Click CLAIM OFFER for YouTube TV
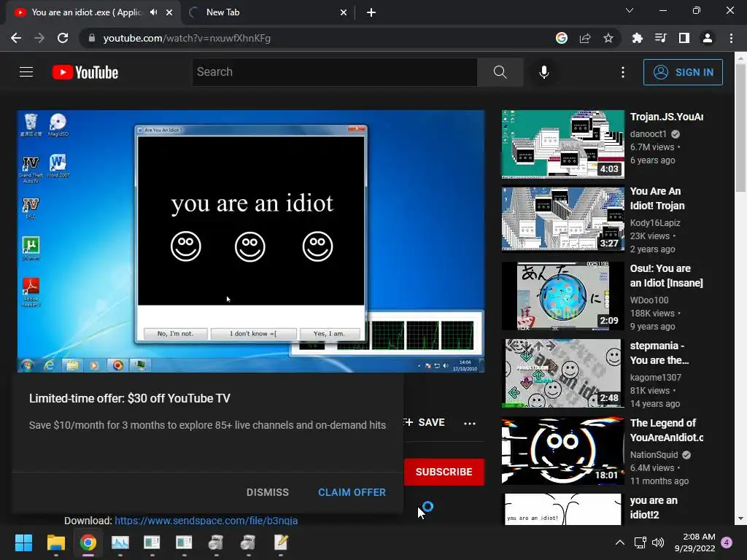Viewport: 747px width, 560px height. pyautogui.click(x=352, y=492)
